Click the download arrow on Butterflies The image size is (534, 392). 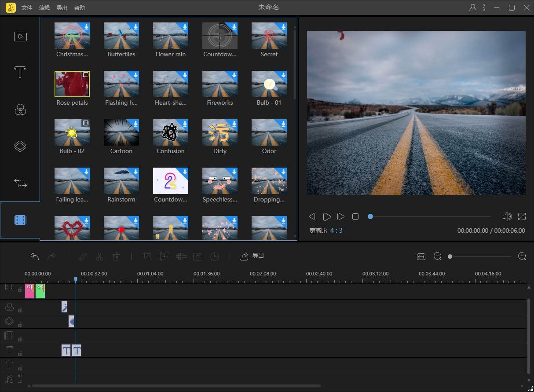pyautogui.click(x=135, y=27)
